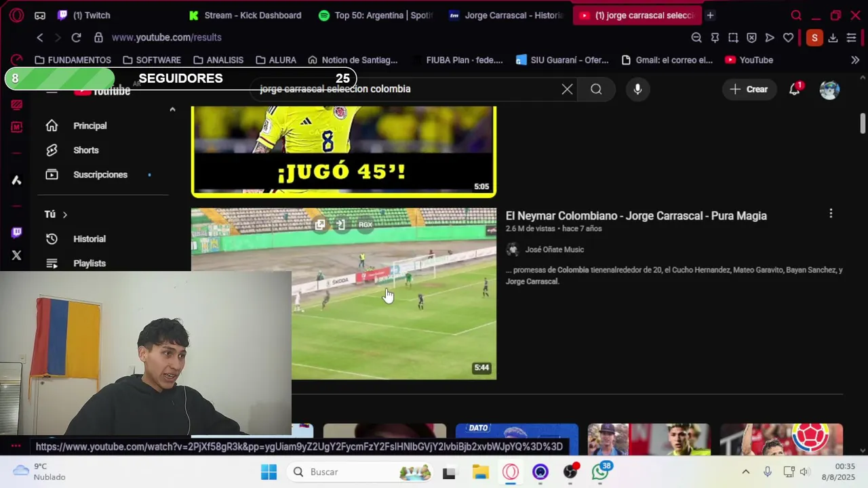This screenshot has width=868, height=488.
Task: Open a new browser tab
Action: point(710,15)
